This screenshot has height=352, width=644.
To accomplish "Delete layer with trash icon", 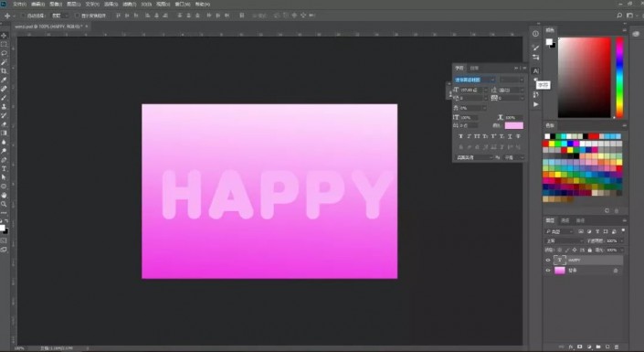I will 617,347.
